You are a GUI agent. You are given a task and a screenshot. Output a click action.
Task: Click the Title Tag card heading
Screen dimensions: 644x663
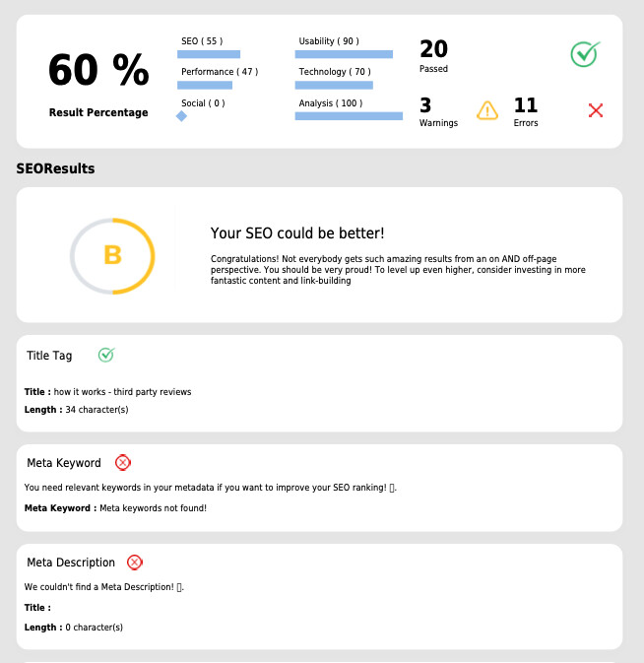click(49, 356)
